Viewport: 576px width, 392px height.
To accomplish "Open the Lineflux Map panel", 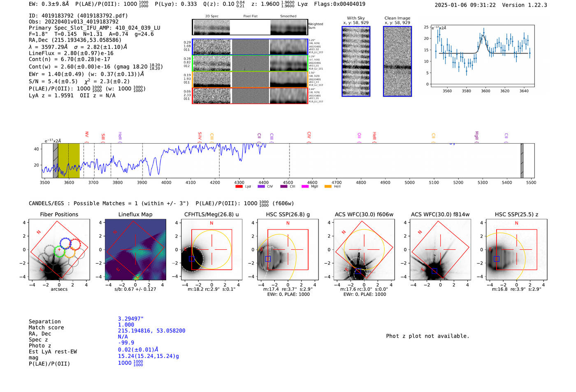I will 135,249.
